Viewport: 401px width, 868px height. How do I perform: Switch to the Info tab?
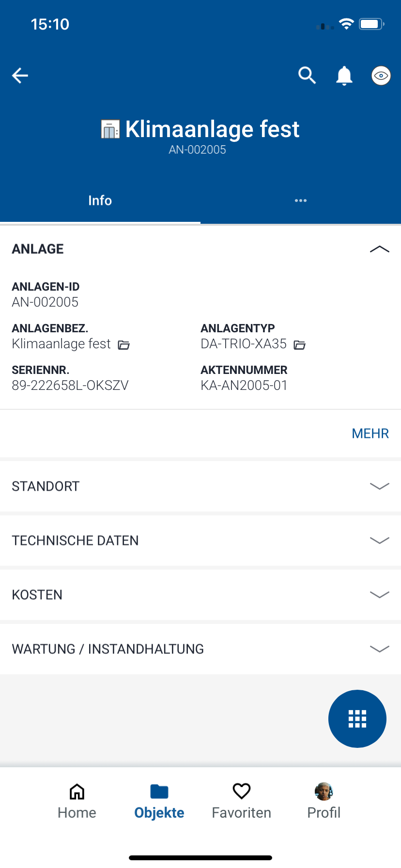(100, 201)
